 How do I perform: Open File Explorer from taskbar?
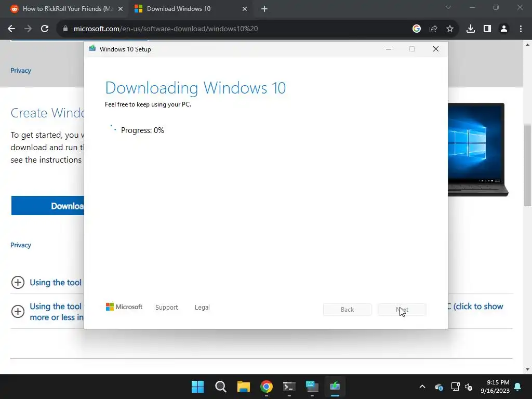(x=243, y=387)
